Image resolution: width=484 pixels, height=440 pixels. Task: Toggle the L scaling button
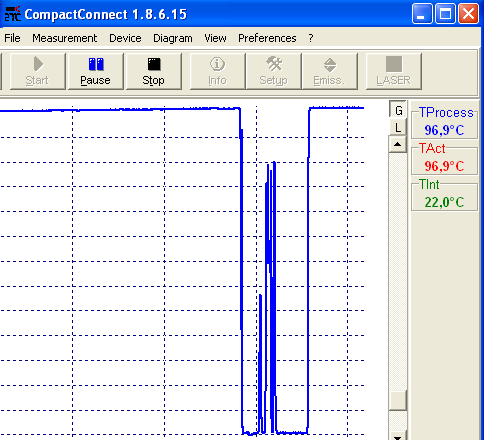click(x=398, y=127)
